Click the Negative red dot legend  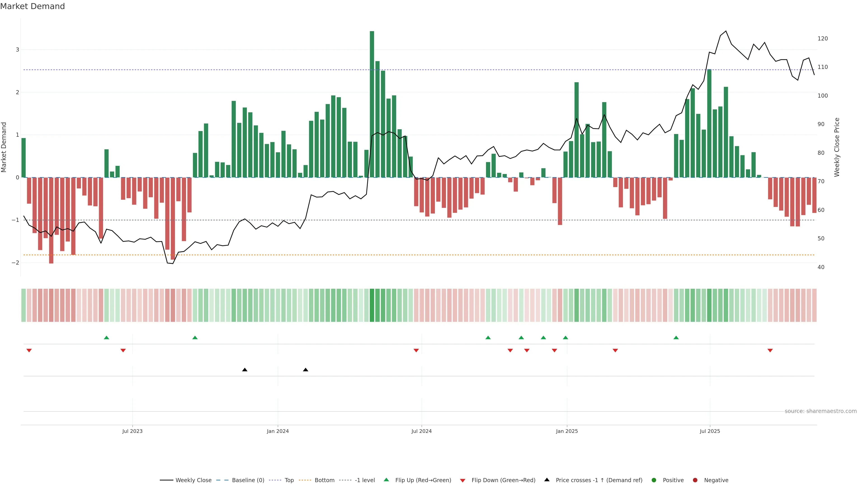point(695,480)
